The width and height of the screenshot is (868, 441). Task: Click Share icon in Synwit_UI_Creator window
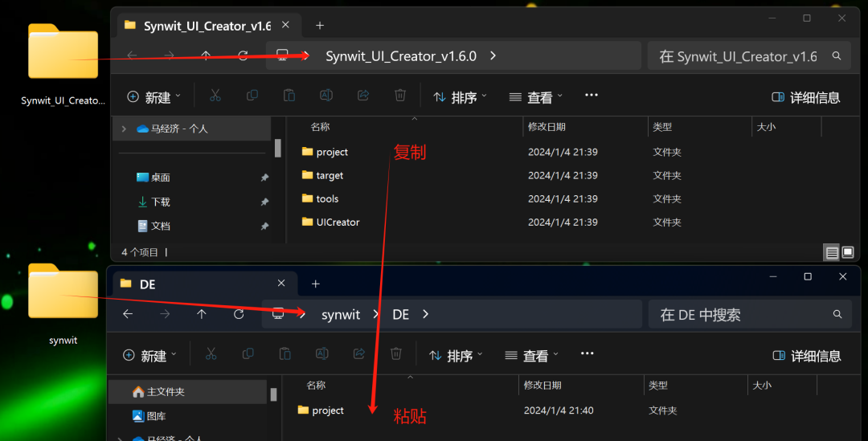(363, 96)
